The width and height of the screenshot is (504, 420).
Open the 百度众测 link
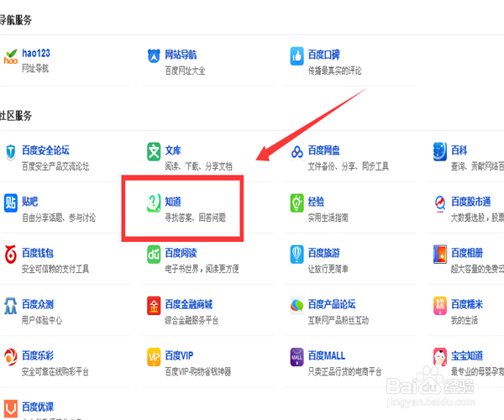click(38, 304)
